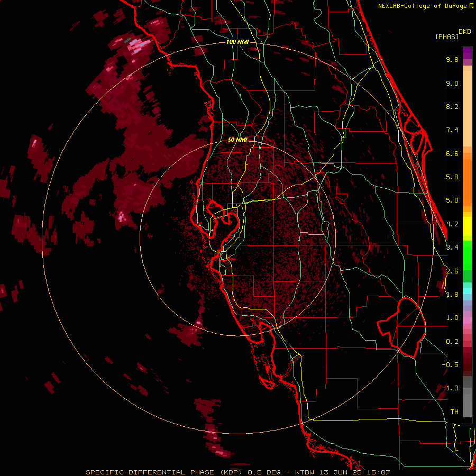This screenshot has height=476, width=476.
Task: Click the Specific Differential Phase (KDP) title text
Action: (166, 472)
